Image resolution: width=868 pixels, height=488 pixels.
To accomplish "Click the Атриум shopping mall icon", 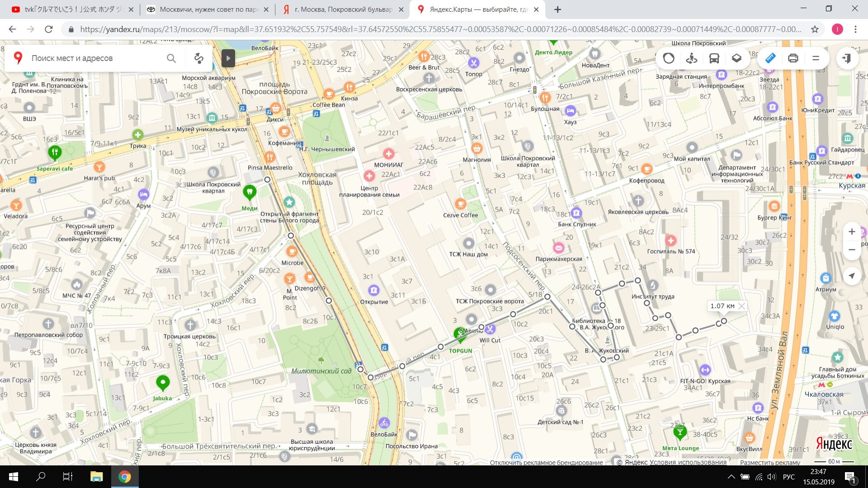I will pos(826,278).
